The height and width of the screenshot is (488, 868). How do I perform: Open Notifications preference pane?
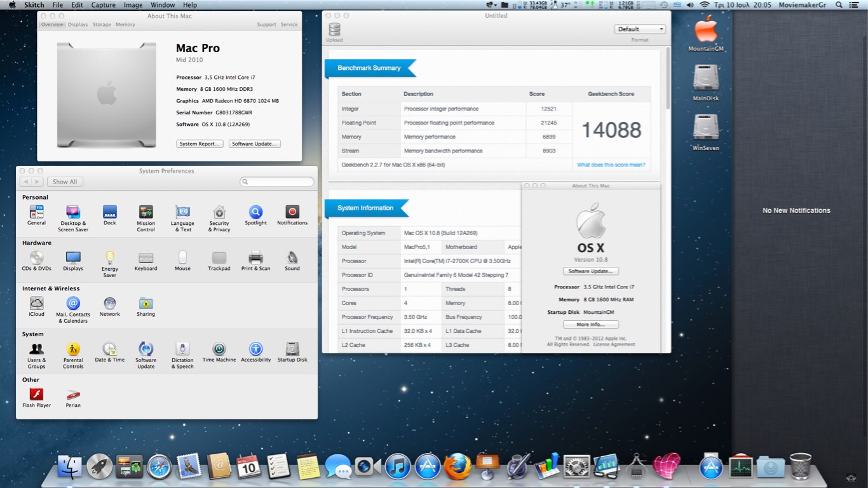[x=292, y=215]
